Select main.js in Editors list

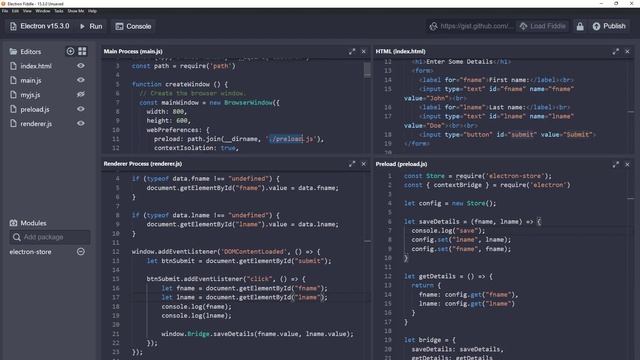click(31, 80)
